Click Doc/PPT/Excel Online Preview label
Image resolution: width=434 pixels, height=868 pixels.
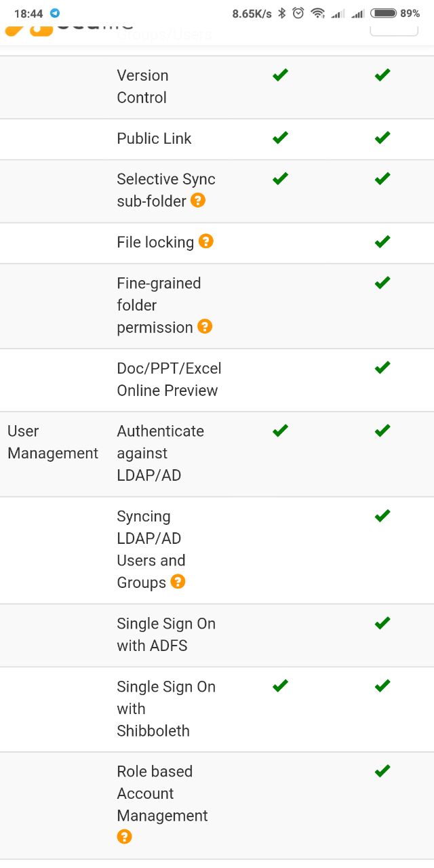click(169, 379)
